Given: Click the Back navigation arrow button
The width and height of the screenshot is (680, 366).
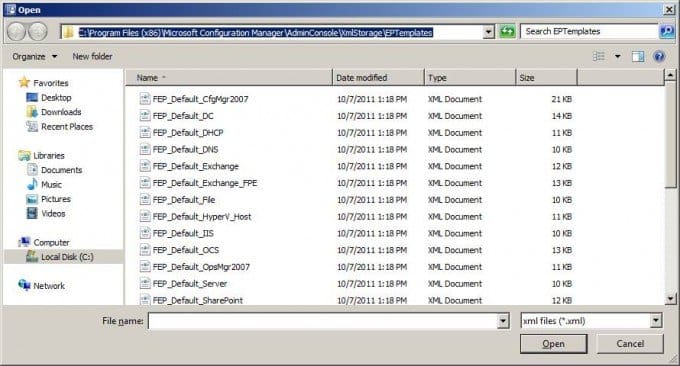Looking at the screenshot, I should coord(16,32).
